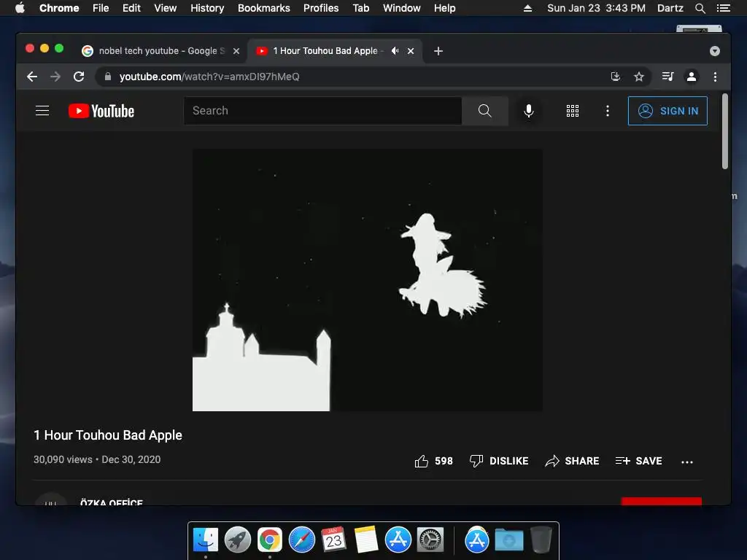Click the video player to pause

tap(368, 280)
